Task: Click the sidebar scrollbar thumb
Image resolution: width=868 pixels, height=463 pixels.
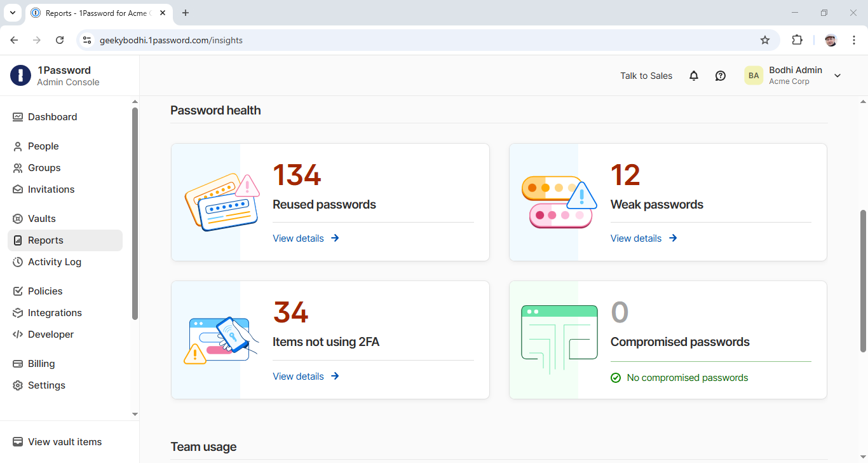Action: pos(135,213)
